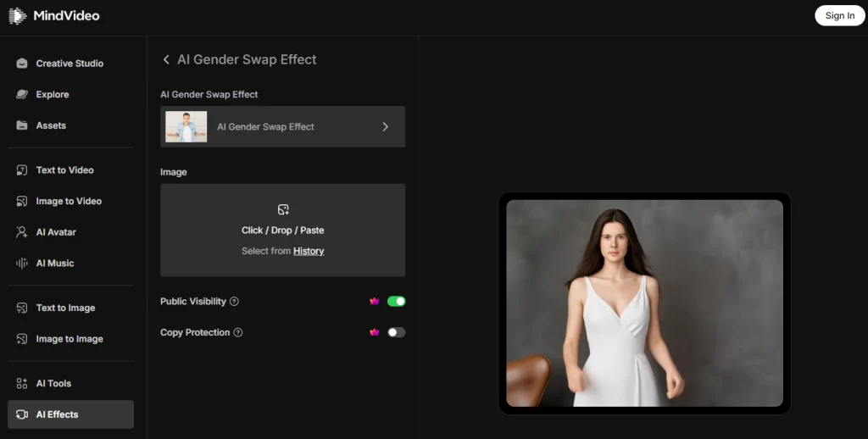Click the MindVideo logo icon
The image size is (868, 439).
18,15
